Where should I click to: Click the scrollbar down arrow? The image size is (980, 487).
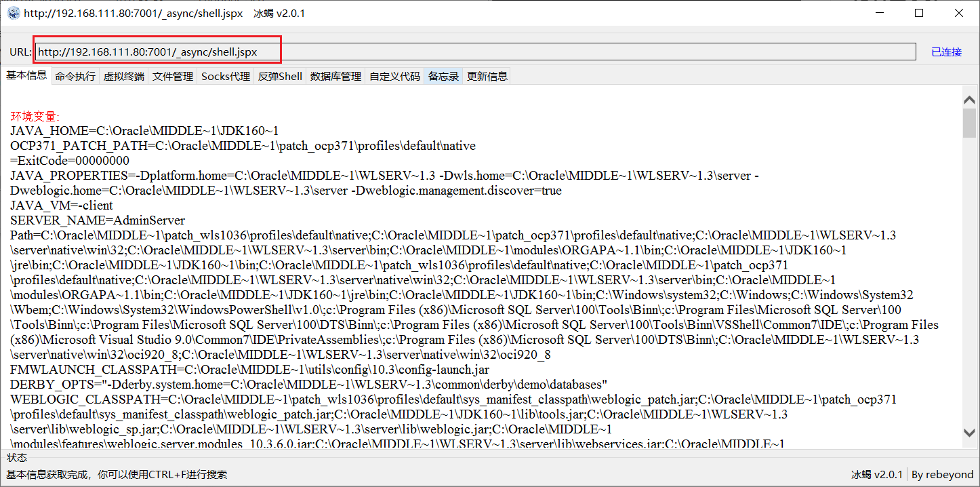pyautogui.click(x=969, y=432)
